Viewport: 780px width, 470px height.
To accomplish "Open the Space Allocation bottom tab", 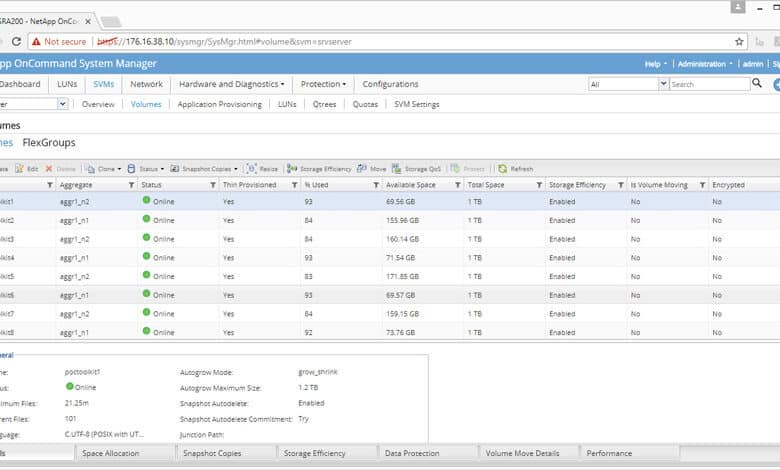I will click(125, 453).
